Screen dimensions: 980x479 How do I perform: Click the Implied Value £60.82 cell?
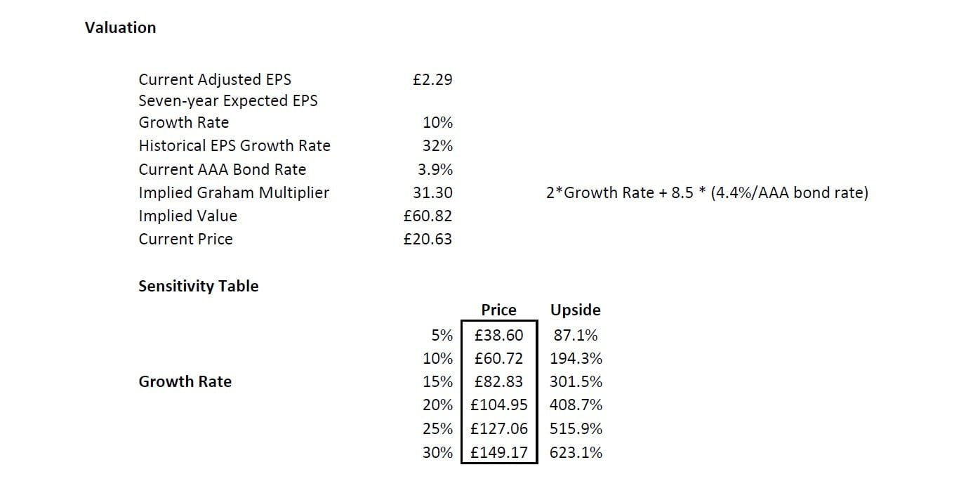click(x=428, y=216)
